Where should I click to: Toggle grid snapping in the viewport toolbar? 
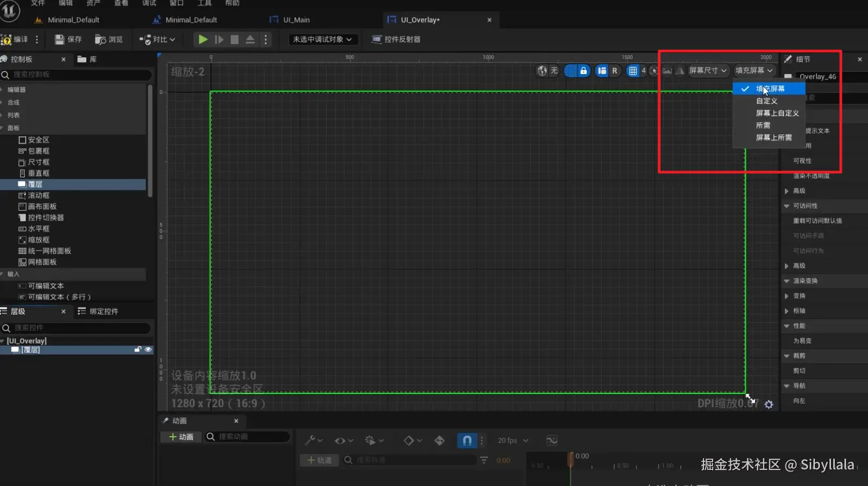coord(633,71)
